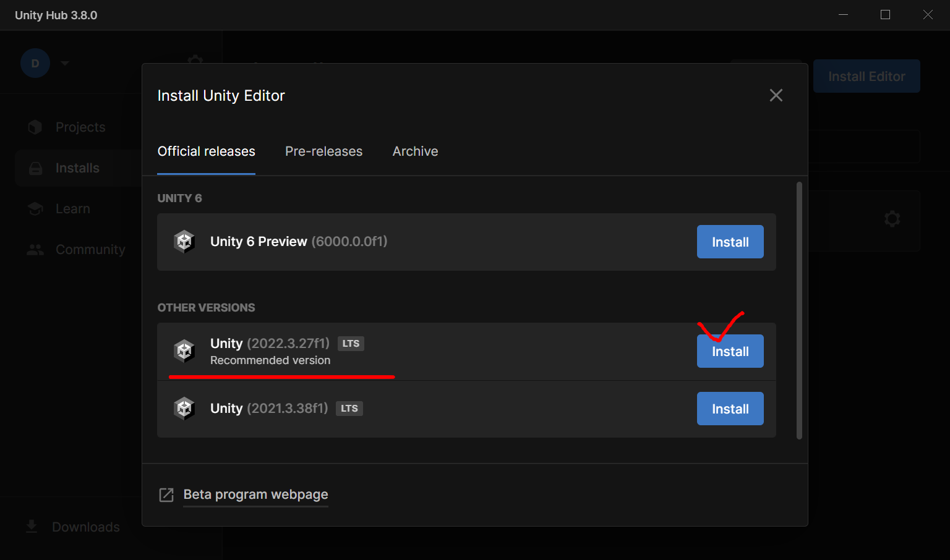The height and width of the screenshot is (560, 950).
Task: Click the Install Unity Editor dialog title
Action: coord(221,96)
